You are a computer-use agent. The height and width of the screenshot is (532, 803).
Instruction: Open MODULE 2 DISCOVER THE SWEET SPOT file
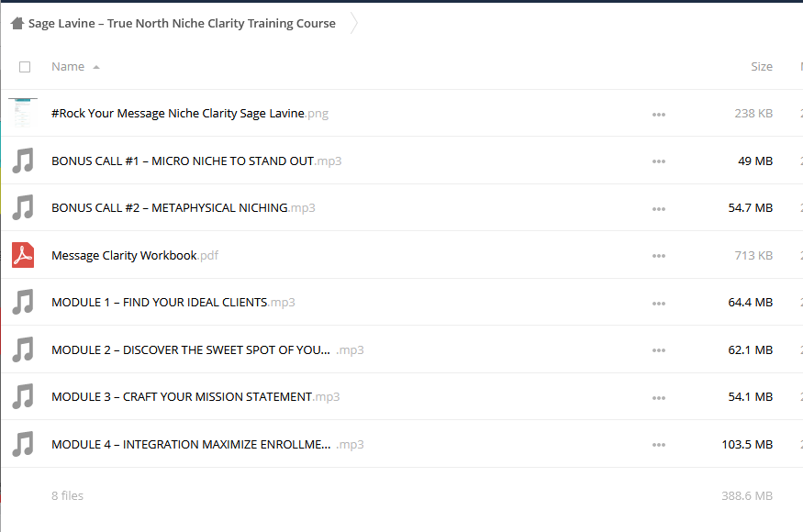208,349
